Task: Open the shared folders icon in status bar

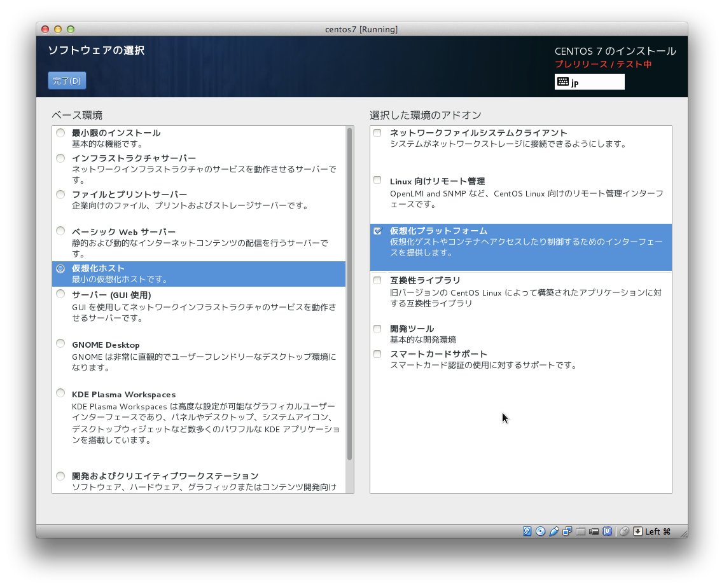Action: [580, 531]
